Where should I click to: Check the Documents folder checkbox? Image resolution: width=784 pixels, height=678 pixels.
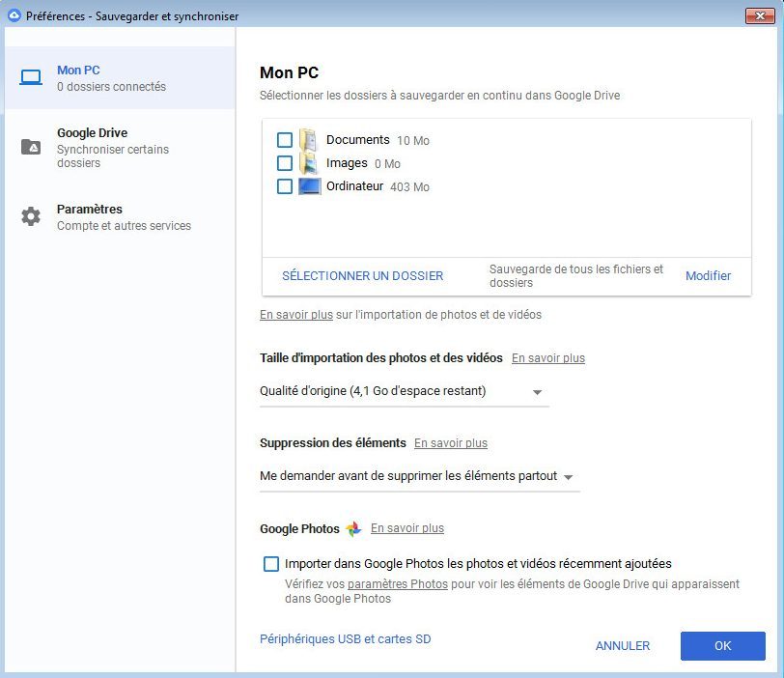(x=285, y=140)
